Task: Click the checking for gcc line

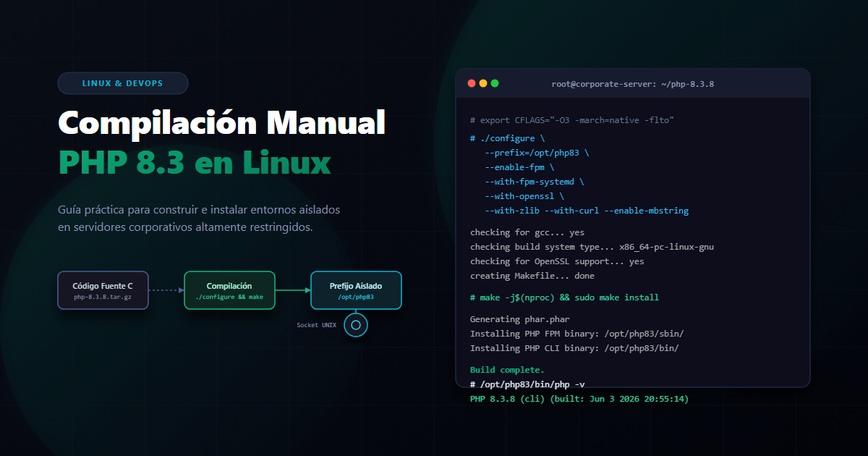Action: [x=527, y=232]
